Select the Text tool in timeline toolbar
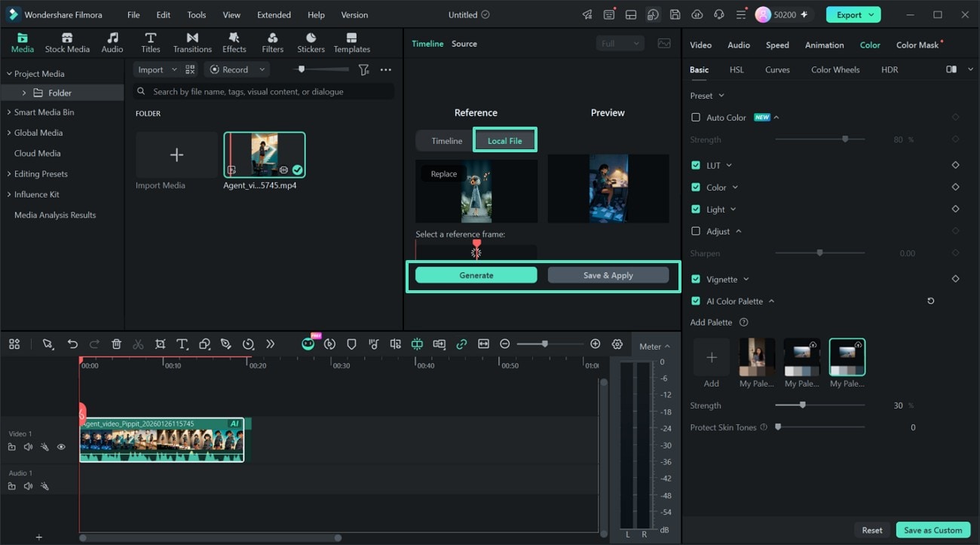This screenshot has width=980, height=545. click(182, 344)
